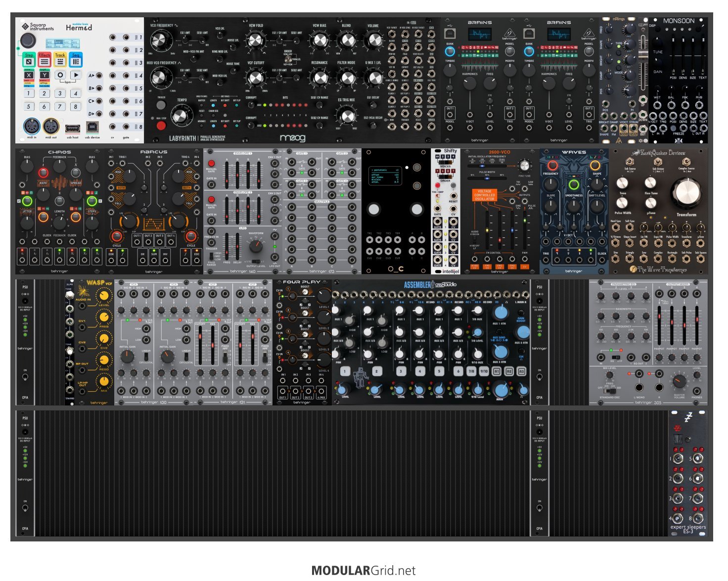728x581 pixels.
Task: Click the large Transform knob on Wave Transformer
Action: click(x=686, y=193)
